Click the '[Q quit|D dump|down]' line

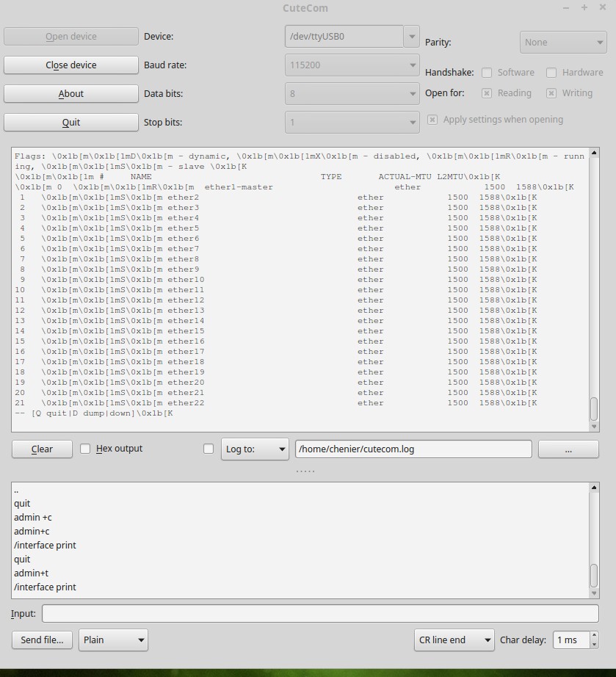tap(94, 413)
